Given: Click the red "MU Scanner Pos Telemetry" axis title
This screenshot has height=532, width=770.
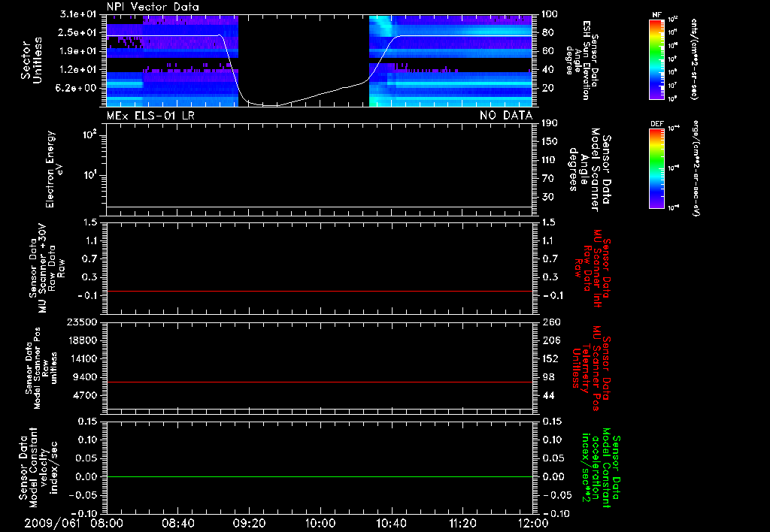Looking at the screenshot, I should coord(590,368).
